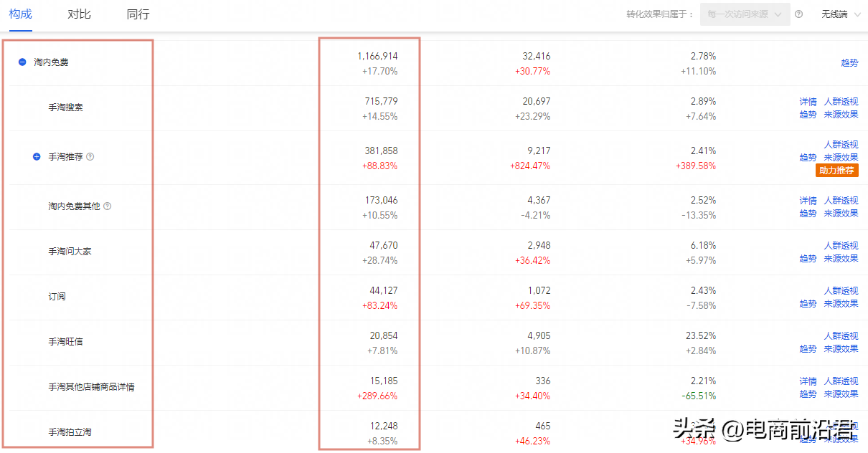The height and width of the screenshot is (453, 868).
Task: Open 详情 link in 淘内免费其他 row
Action: tap(808, 201)
